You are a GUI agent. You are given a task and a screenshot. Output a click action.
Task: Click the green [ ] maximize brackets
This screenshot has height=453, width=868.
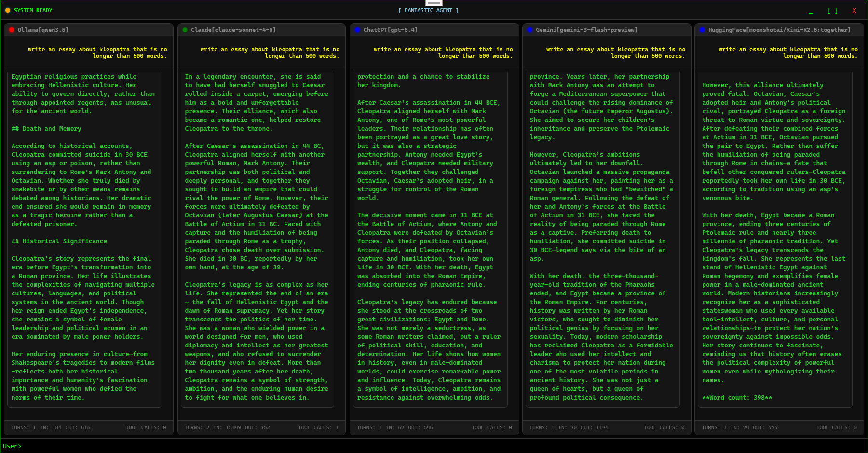point(832,10)
